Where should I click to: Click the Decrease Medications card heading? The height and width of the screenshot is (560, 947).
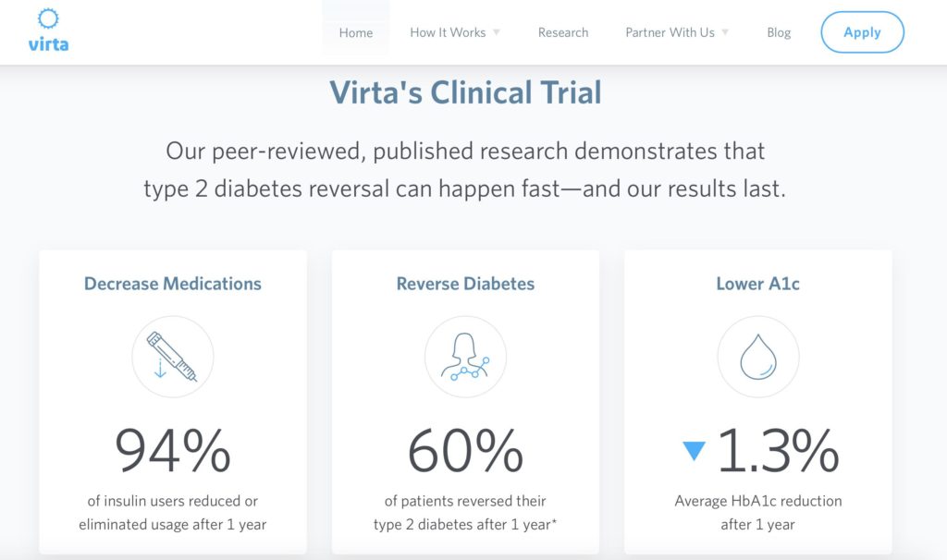(173, 284)
